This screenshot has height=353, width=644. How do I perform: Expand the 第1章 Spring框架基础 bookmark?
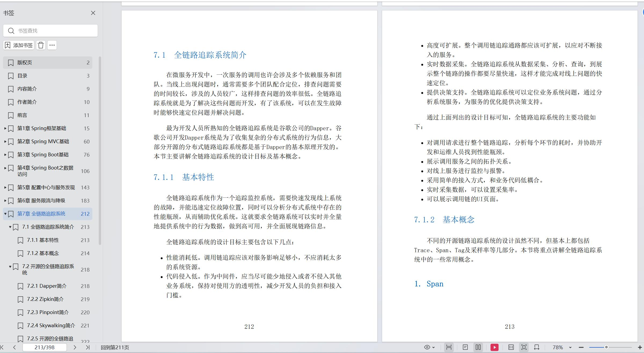5,128
